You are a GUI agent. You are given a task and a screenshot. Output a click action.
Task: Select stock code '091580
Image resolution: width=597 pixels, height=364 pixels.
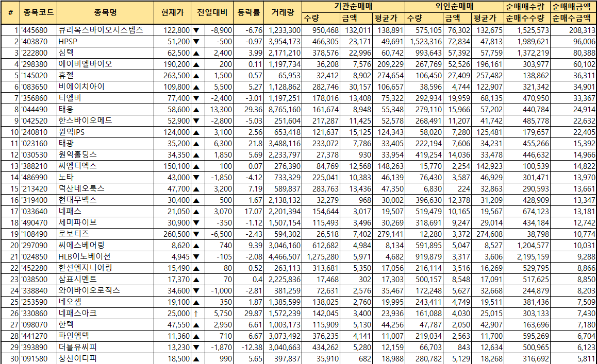(x=34, y=359)
